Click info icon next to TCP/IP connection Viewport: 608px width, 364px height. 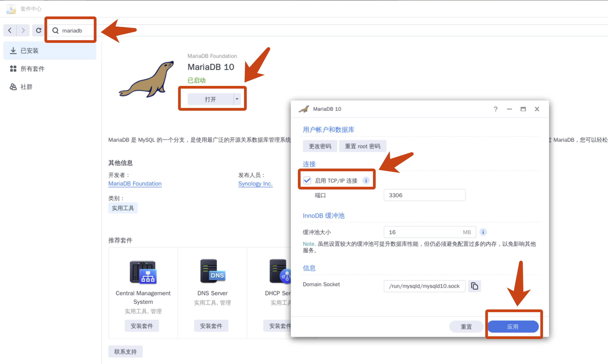tap(366, 180)
